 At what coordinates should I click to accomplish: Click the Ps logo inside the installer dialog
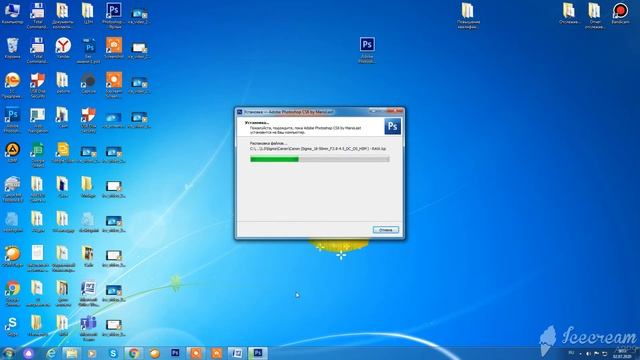(393, 127)
